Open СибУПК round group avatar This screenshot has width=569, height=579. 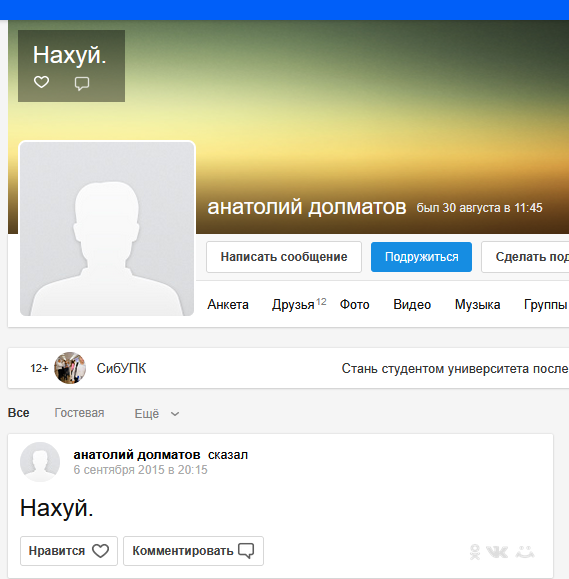70,368
